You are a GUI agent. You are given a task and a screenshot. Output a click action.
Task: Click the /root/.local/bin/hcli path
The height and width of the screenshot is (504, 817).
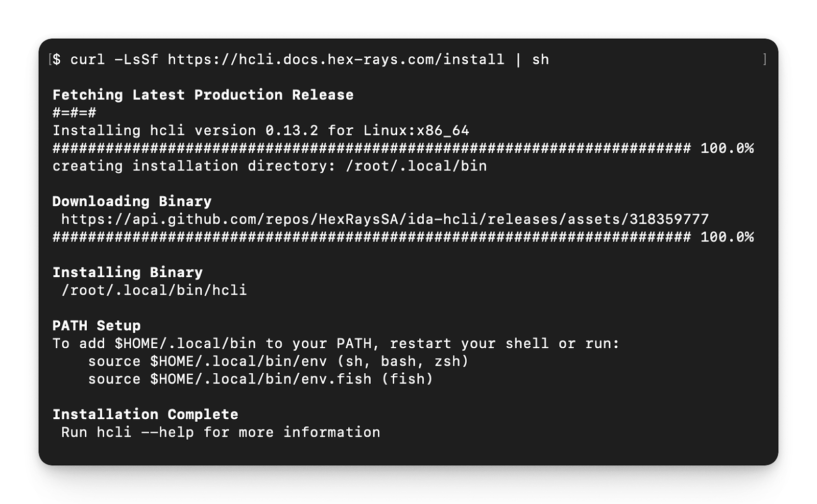[x=154, y=291]
